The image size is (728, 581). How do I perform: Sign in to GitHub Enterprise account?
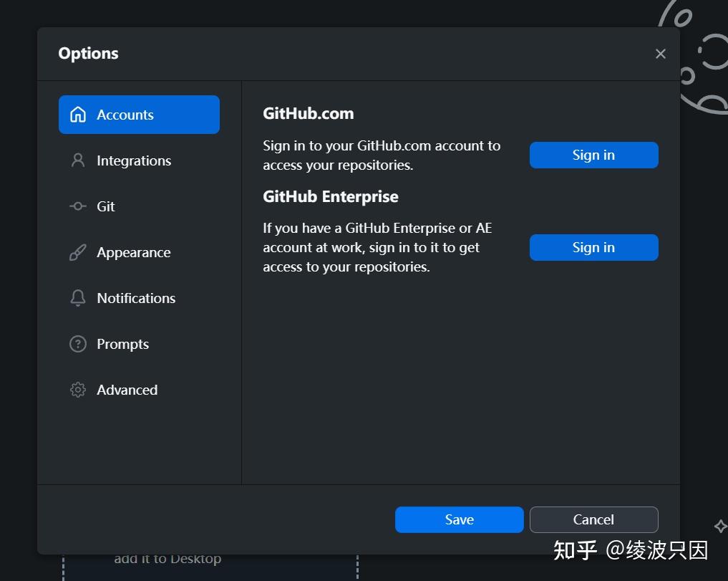tap(593, 247)
